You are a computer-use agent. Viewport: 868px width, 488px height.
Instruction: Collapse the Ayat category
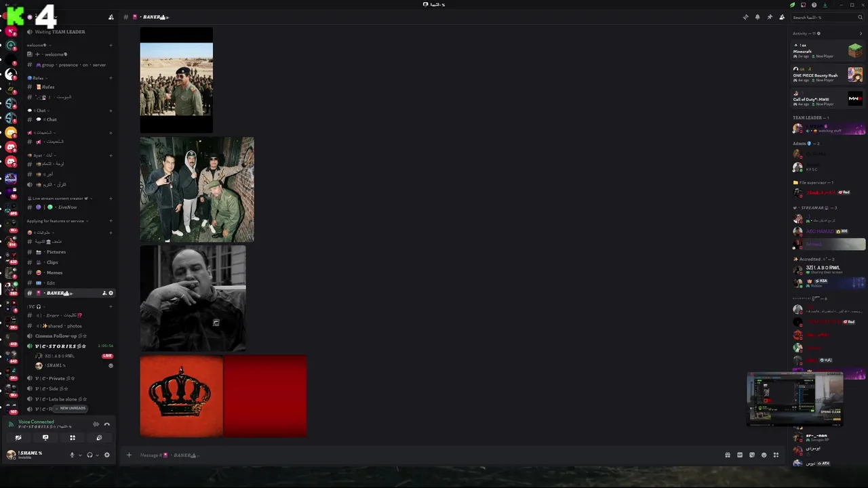click(42, 155)
